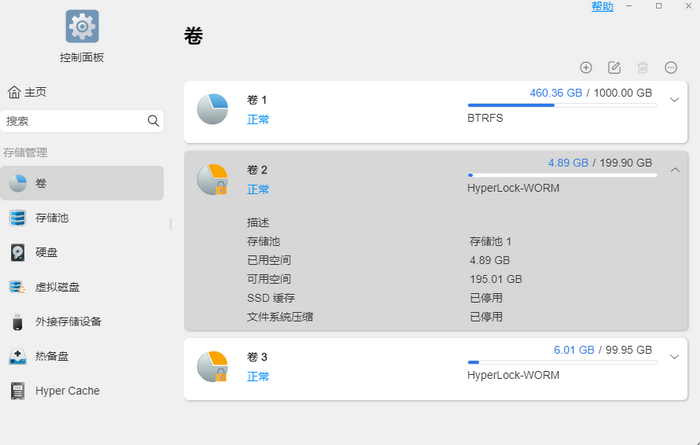Click 卷 3 正常 status text
This screenshot has height=445, width=700.
258,377
